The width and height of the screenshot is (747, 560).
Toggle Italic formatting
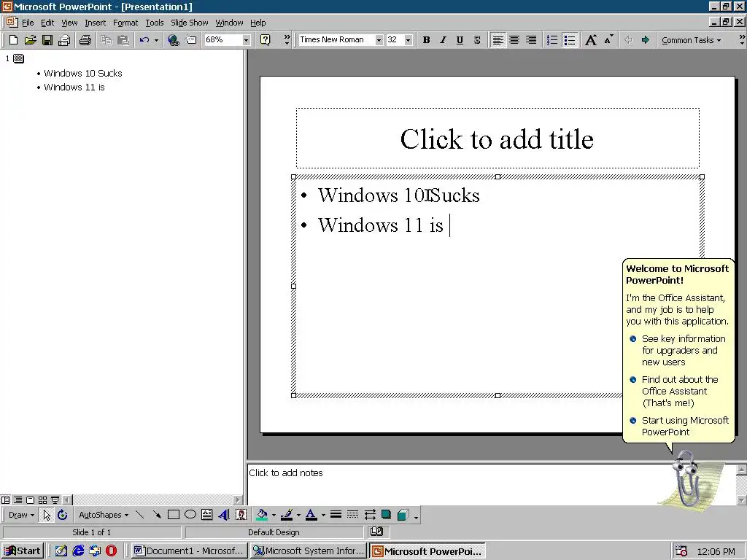tap(443, 40)
